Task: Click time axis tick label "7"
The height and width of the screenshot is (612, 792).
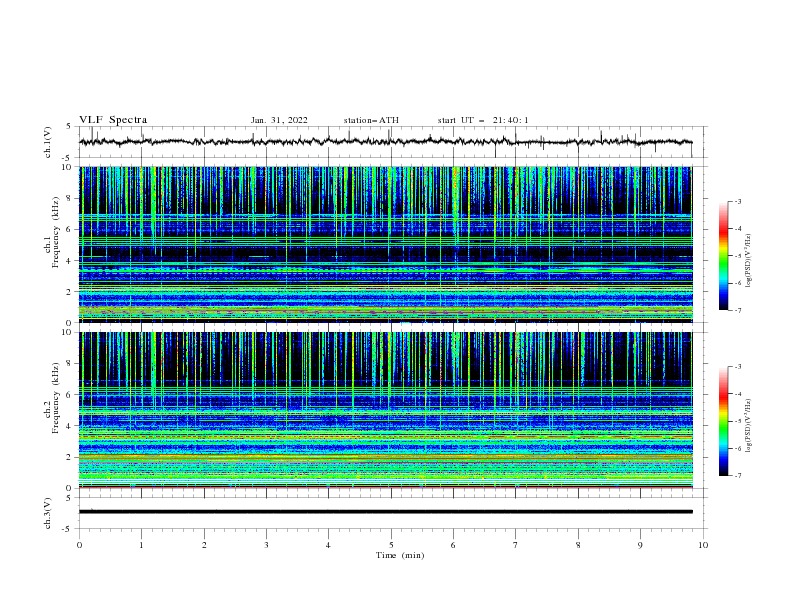Action: click(516, 545)
